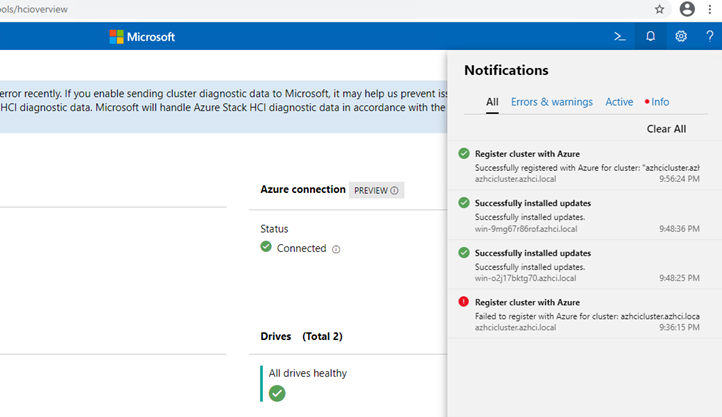This screenshot has height=417, width=722.
Task: Open the browser three-dot menu
Action: [x=710, y=9]
